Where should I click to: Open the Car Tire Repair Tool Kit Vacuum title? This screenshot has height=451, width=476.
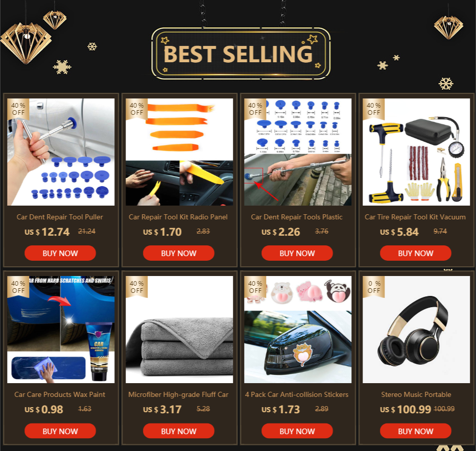pos(415,217)
